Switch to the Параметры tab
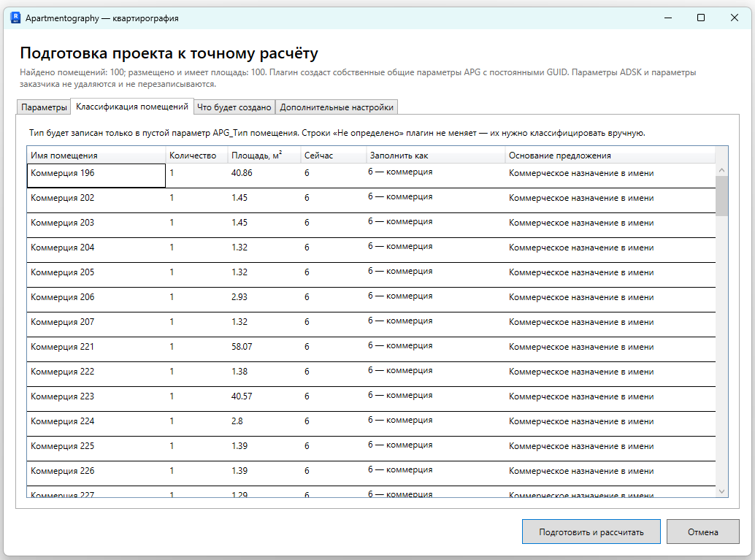Image resolution: width=755 pixels, height=560 pixels. tap(44, 107)
